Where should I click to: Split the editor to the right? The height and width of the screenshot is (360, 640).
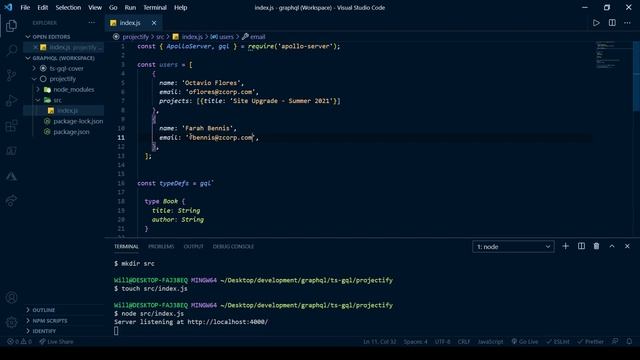pos(612,23)
